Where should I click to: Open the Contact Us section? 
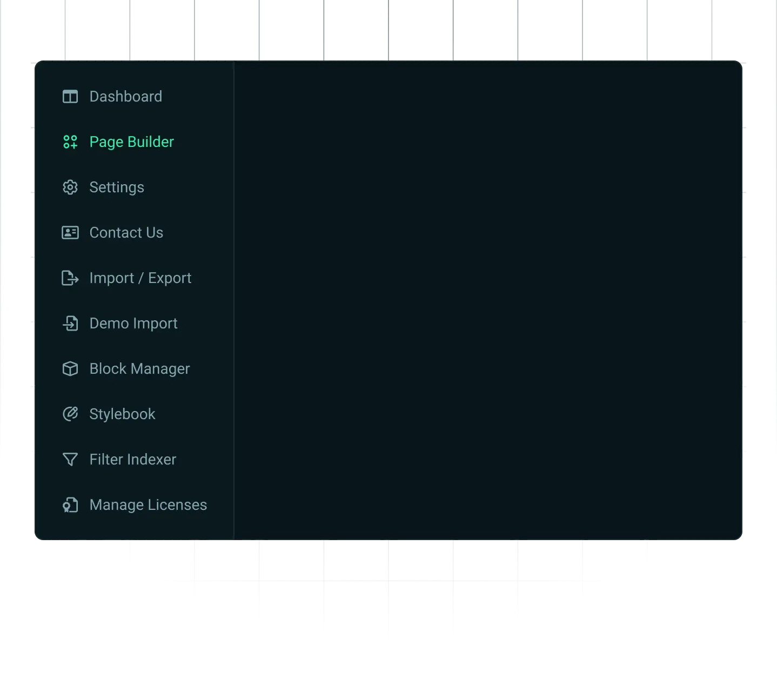point(126,233)
